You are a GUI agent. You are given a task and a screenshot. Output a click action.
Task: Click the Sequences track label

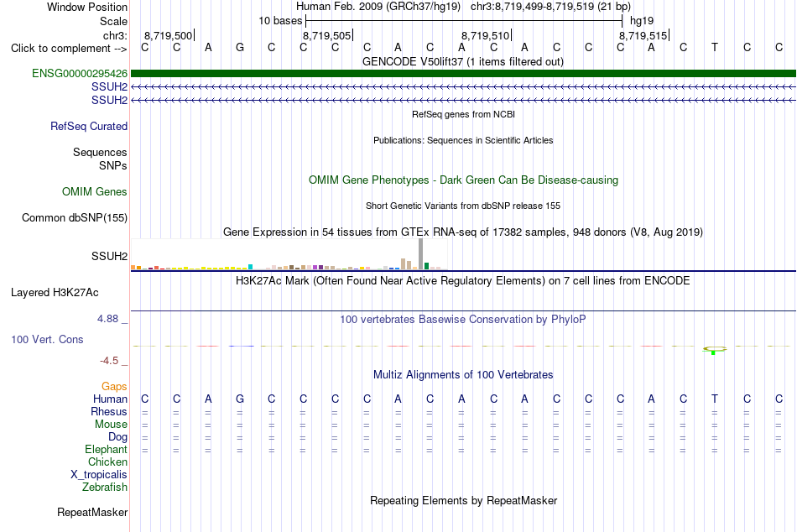(100, 152)
